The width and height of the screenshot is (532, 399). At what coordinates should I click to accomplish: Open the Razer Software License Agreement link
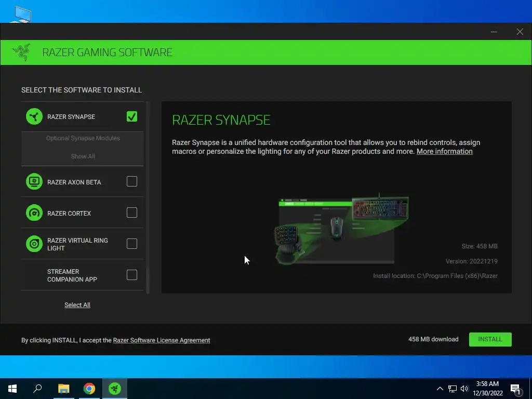pos(162,340)
